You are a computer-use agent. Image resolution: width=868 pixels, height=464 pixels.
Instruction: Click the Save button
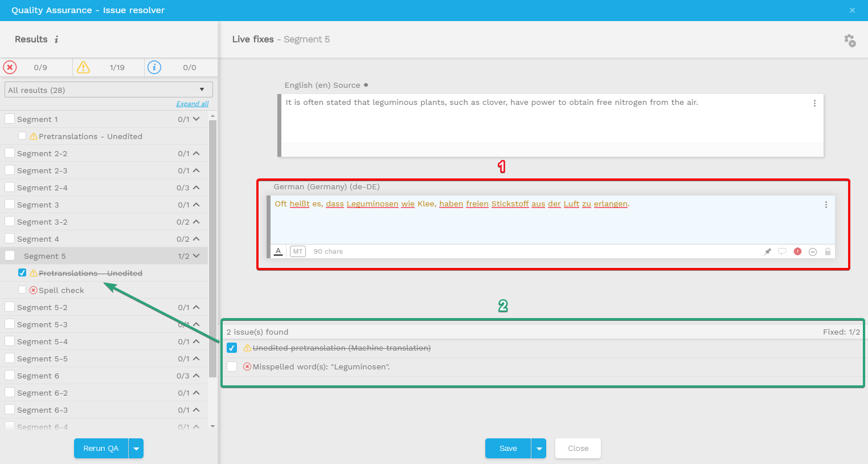pos(507,449)
